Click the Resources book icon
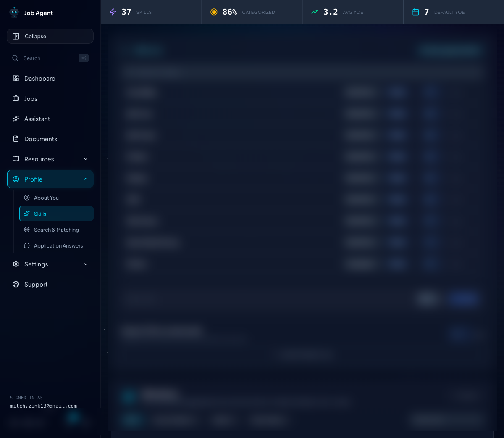Screen dimensions: 504x438 coord(16,159)
